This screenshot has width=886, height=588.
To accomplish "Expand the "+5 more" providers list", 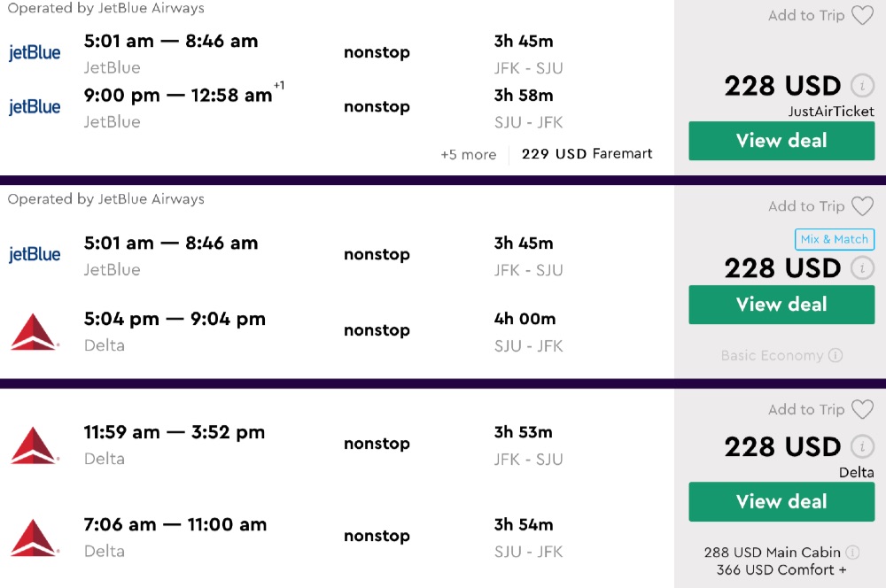I will click(x=468, y=154).
